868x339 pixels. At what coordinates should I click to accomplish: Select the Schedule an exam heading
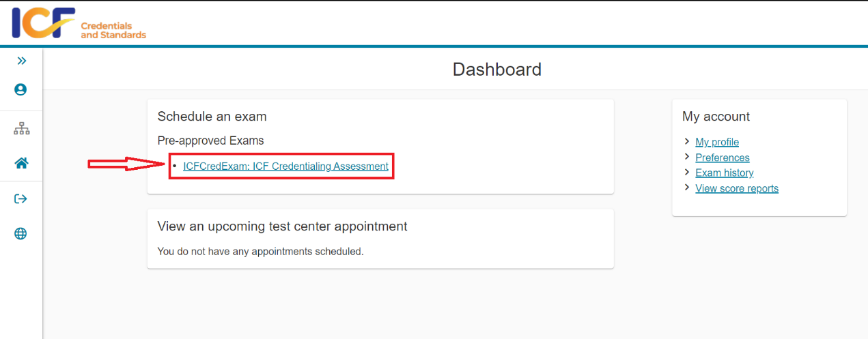pyautogui.click(x=212, y=117)
